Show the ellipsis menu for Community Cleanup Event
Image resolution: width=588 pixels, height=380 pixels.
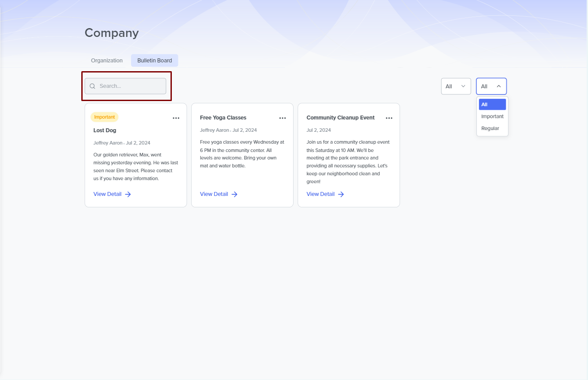(389, 118)
